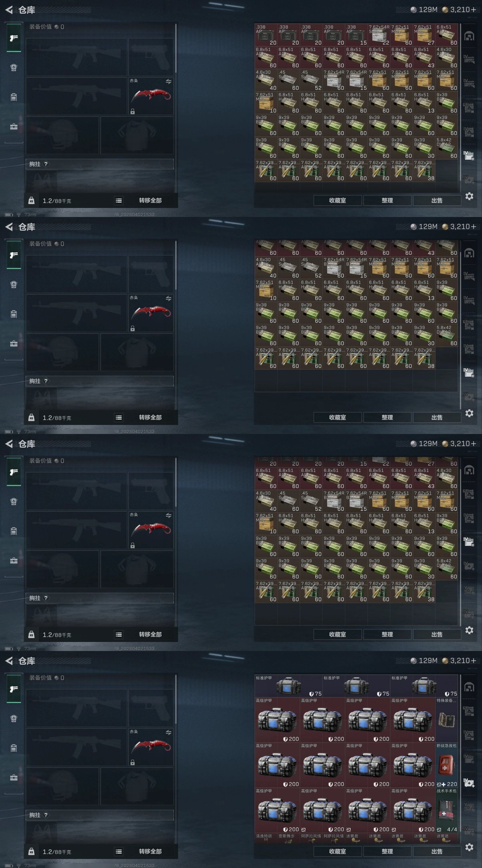Toggle the lock under the 赤枭 knife
The image size is (482, 868).
coord(132,112)
